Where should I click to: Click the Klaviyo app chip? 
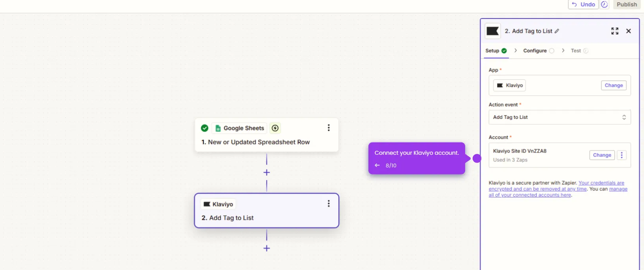(x=509, y=85)
